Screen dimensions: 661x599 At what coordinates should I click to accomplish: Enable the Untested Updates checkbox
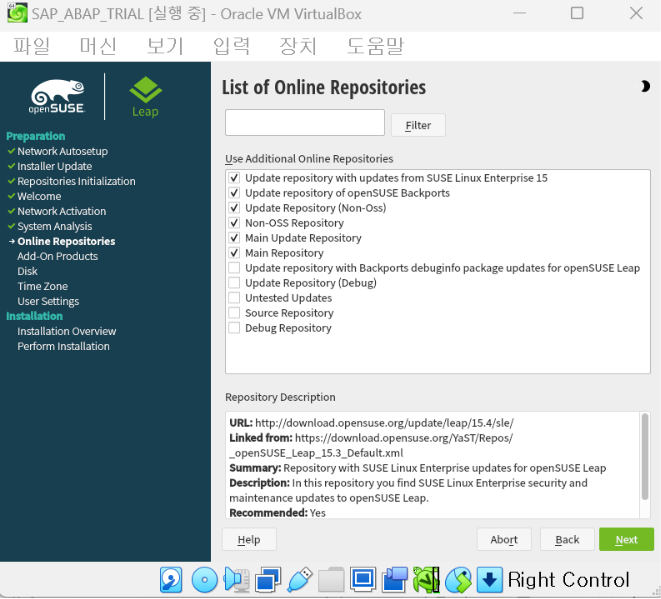click(234, 298)
